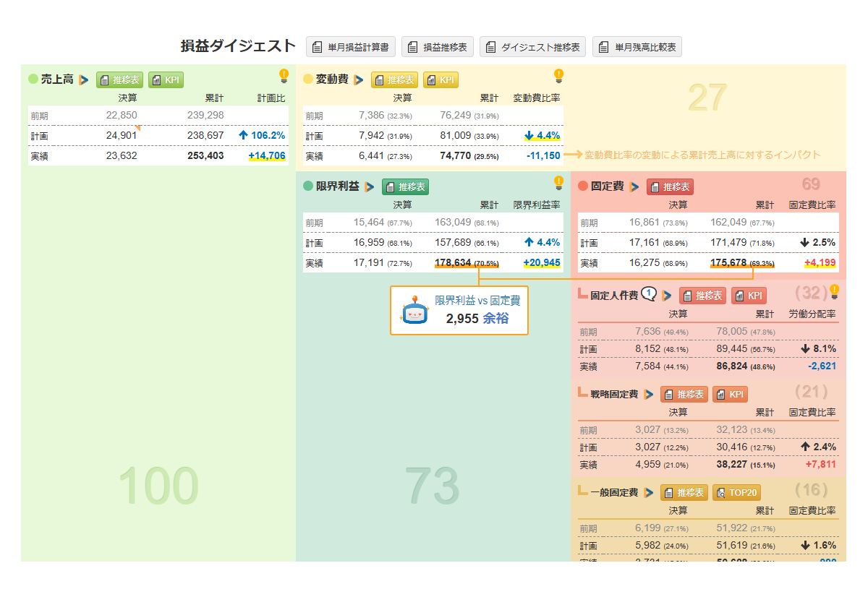Click the underlined +14,706 link in 売上高
The height and width of the screenshot is (597, 868).
click(x=266, y=155)
